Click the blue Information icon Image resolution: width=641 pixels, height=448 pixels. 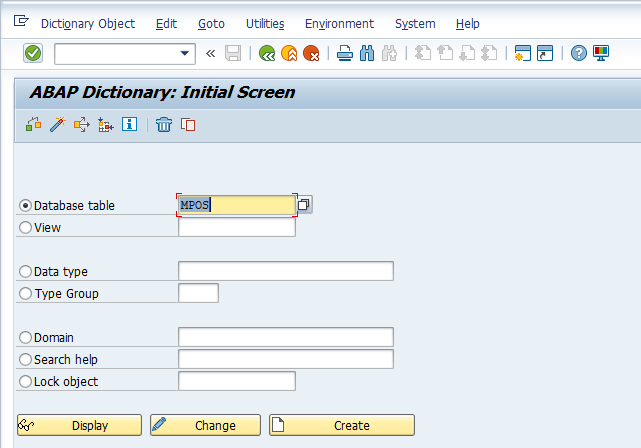pyautogui.click(x=130, y=124)
